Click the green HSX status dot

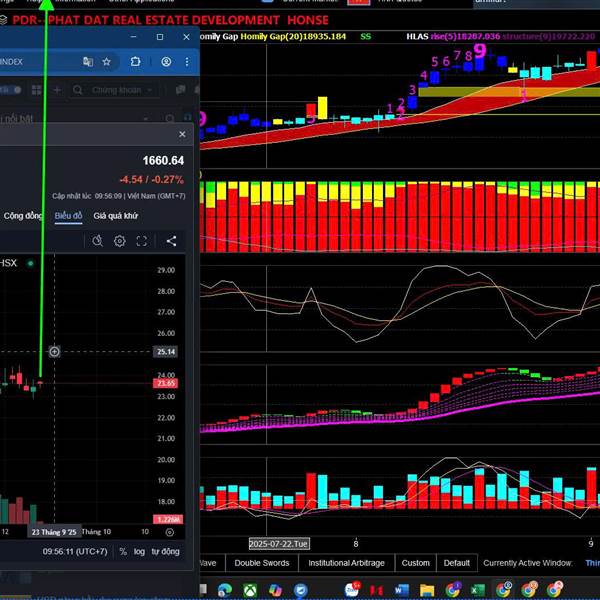click(30, 263)
